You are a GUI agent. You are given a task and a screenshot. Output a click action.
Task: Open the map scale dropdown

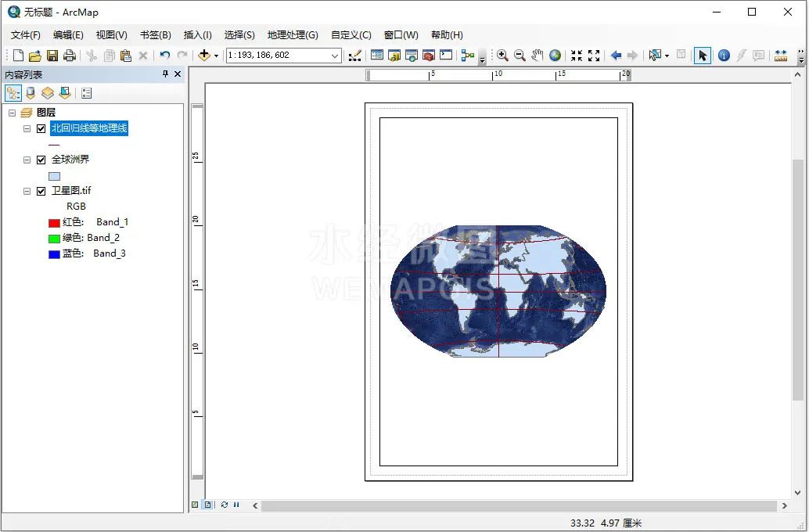(335, 55)
